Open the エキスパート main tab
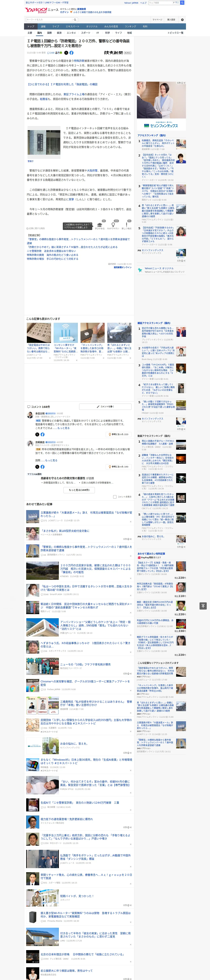The image size is (210, 980). (72, 27)
